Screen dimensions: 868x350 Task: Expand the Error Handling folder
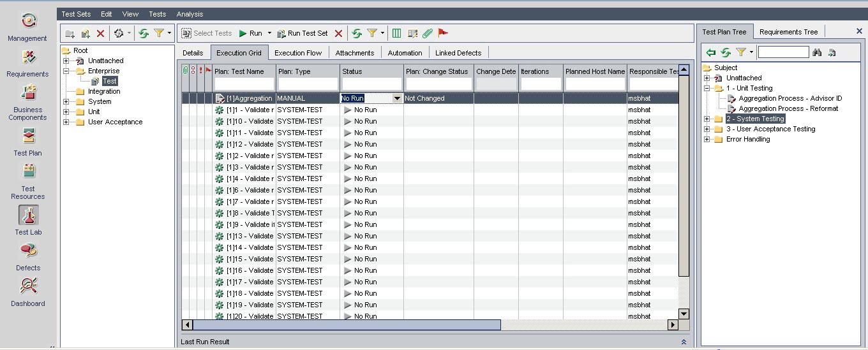[x=707, y=139]
